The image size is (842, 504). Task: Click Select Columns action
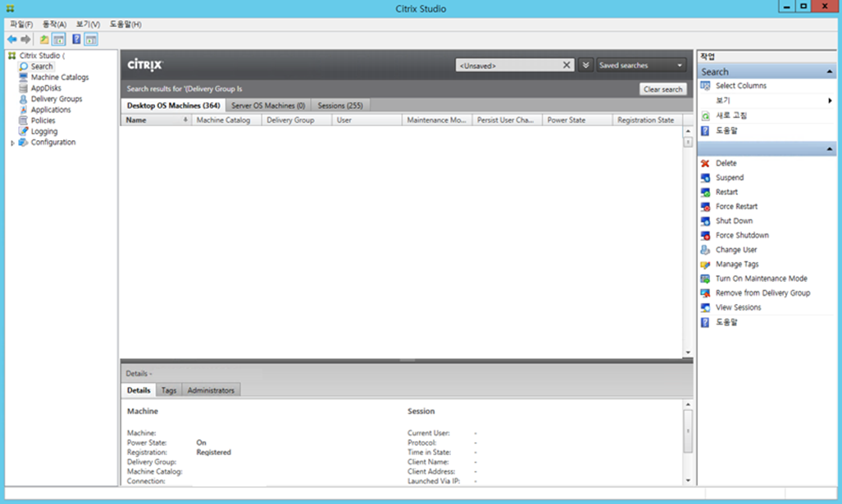740,86
